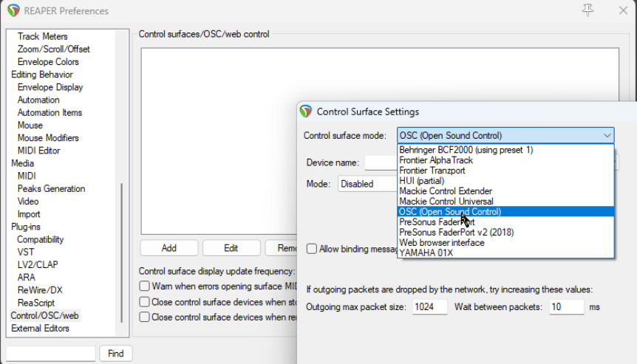
Task: Go to Video preferences page
Action: pos(27,202)
